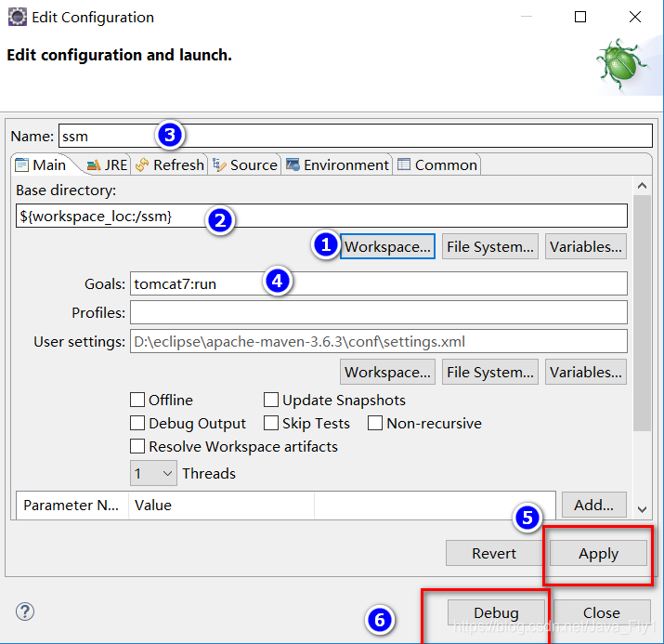Click into the Goals field
The height and width of the screenshot is (644, 664).
point(379,283)
